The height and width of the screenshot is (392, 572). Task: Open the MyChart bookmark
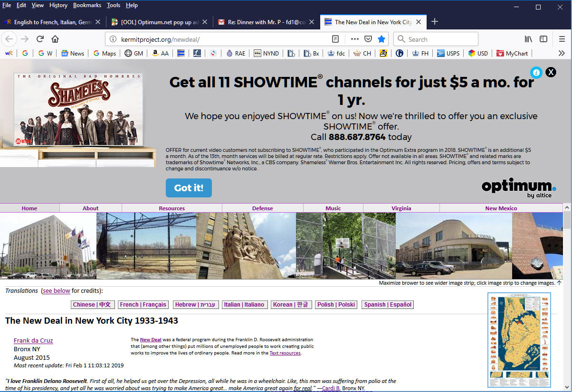click(x=512, y=53)
